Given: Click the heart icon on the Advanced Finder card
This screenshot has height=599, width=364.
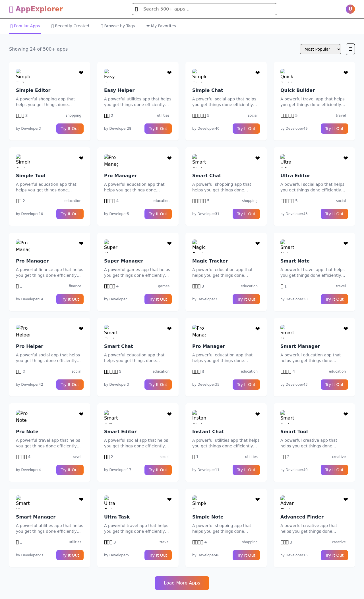Looking at the screenshot, I should (346, 499).
